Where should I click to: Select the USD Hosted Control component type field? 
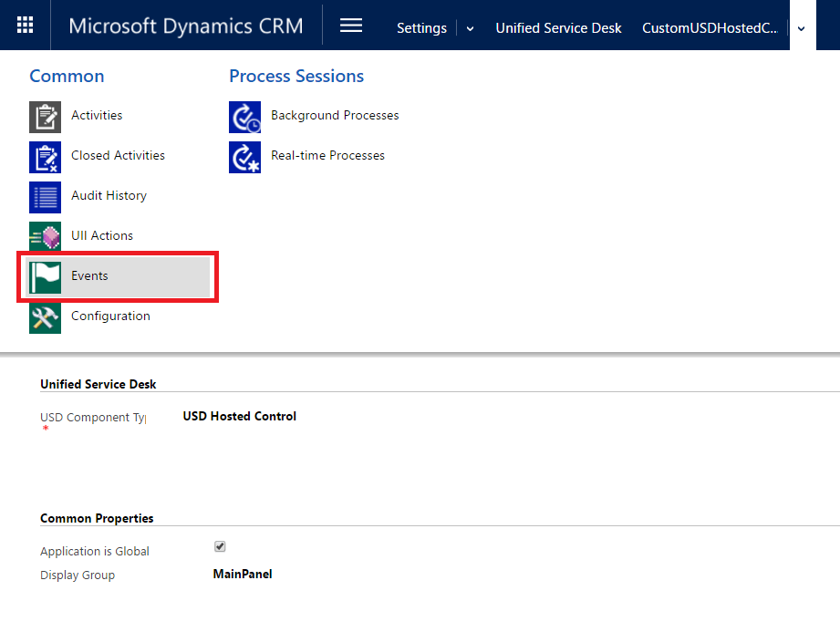(240, 417)
